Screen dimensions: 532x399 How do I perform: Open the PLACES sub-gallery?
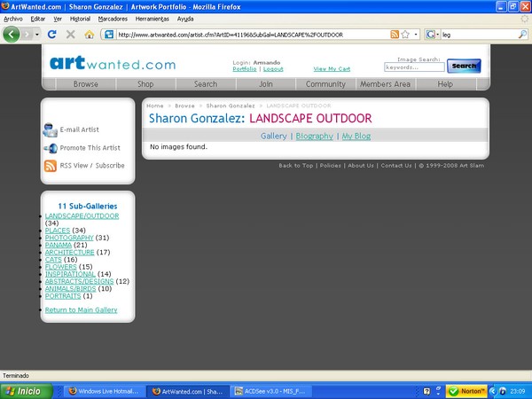click(x=58, y=231)
